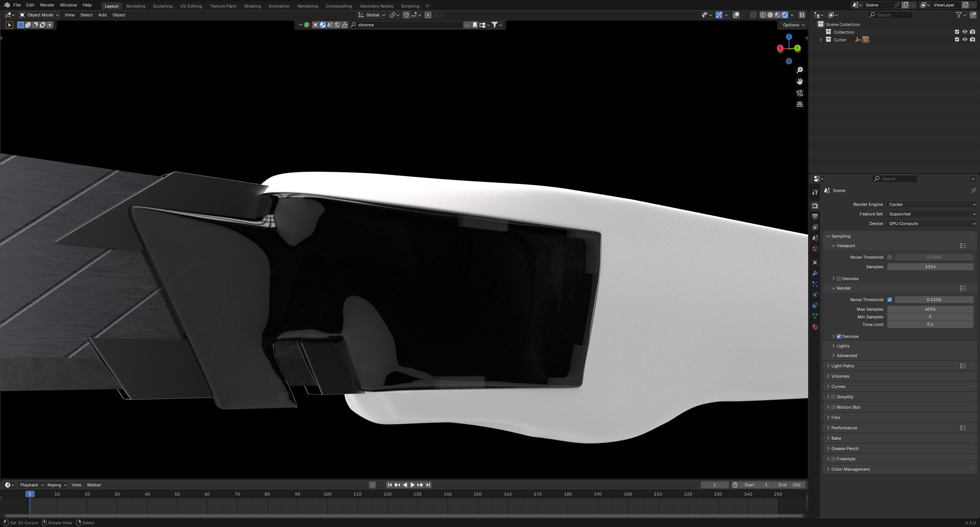Enable the Motion Blur checkbox

(x=833, y=407)
